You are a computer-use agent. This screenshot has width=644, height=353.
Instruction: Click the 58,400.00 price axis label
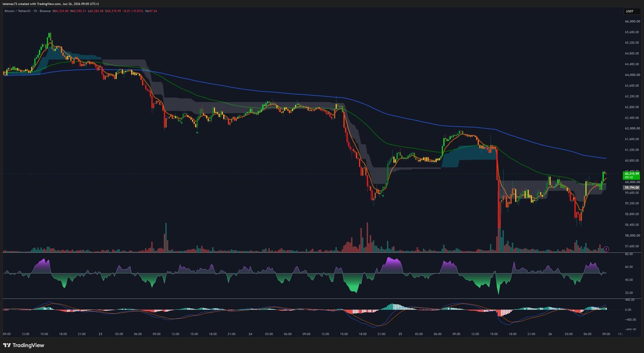point(632,225)
